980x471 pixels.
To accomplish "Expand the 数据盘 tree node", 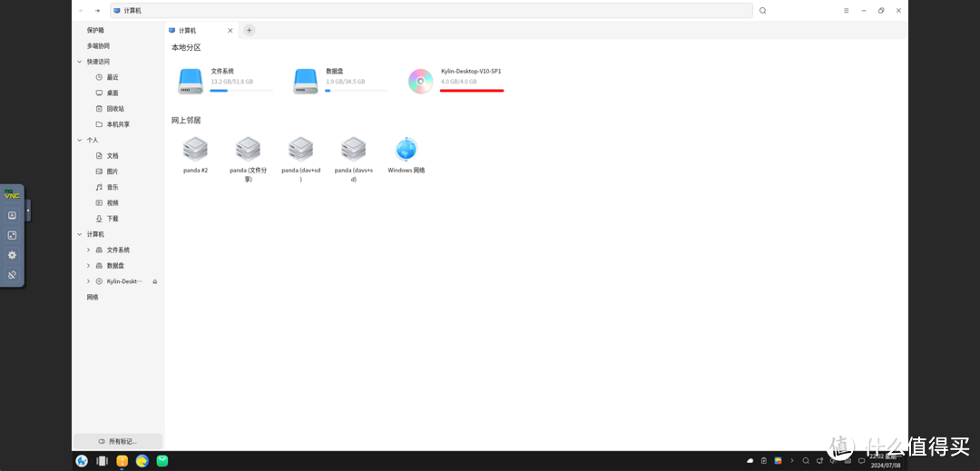I will click(88, 266).
